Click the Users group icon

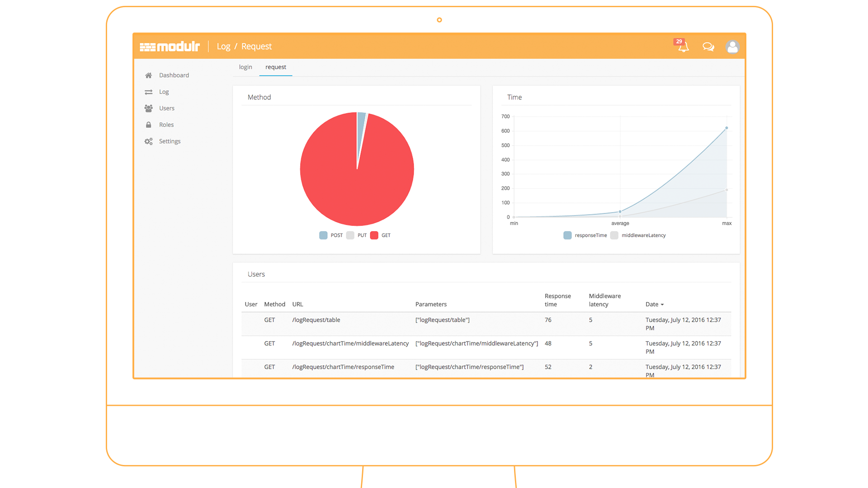click(148, 108)
